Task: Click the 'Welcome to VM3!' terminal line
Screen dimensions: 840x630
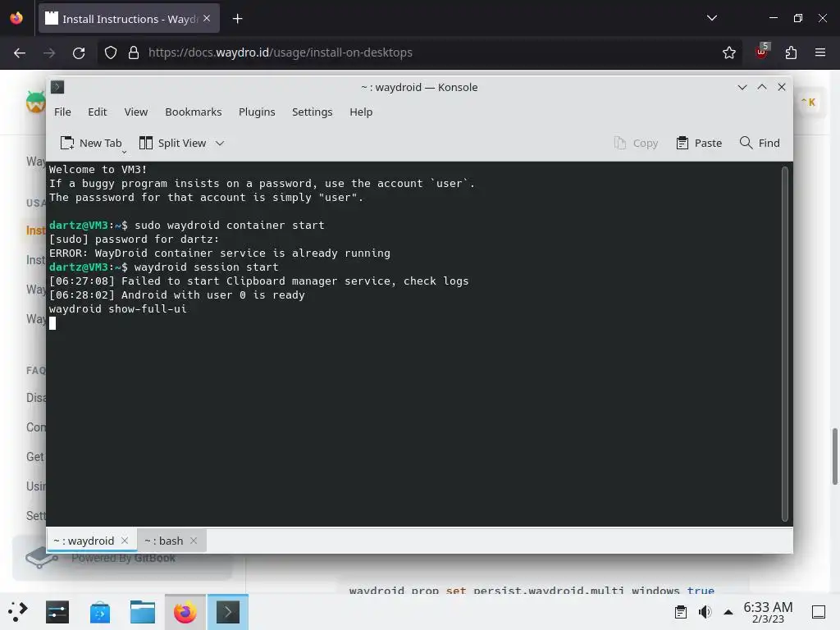Action: (x=98, y=169)
